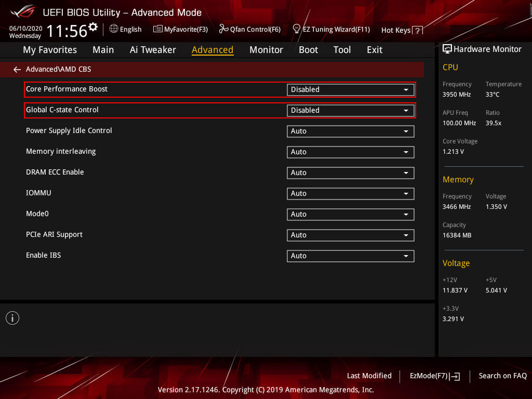The width and height of the screenshot is (532, 399).
Task: Click the Mode0 label
Action: 37,214
